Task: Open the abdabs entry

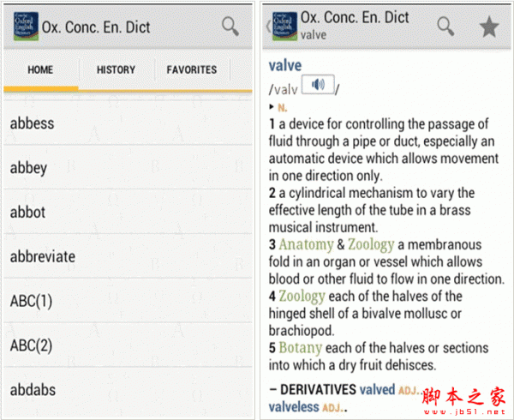Action: click(128, 390)
